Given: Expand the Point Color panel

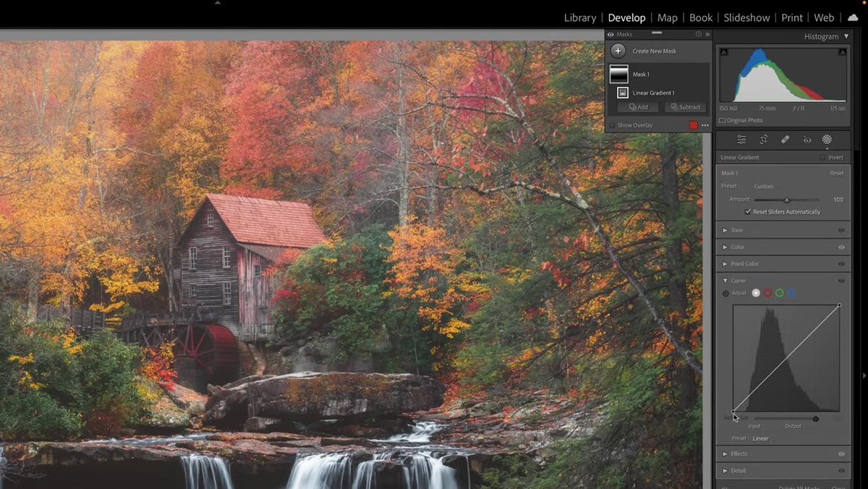Looking at the screenshot, I should pyautogui.click(x=726, y=263).
